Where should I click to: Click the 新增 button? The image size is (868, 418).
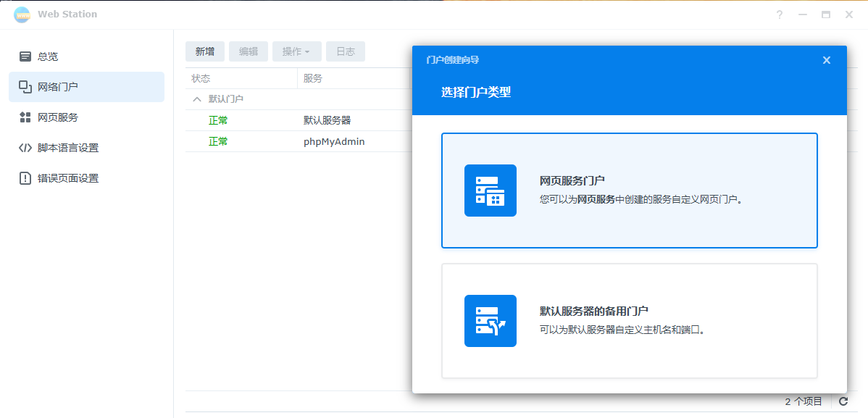coord(205,51)
